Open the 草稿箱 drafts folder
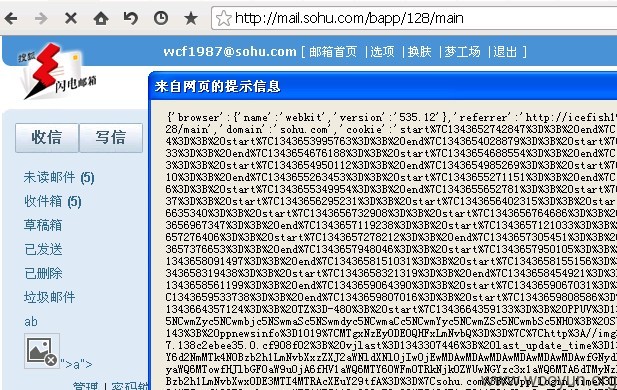This screenshot has width=617, height=390. [43, 225]
